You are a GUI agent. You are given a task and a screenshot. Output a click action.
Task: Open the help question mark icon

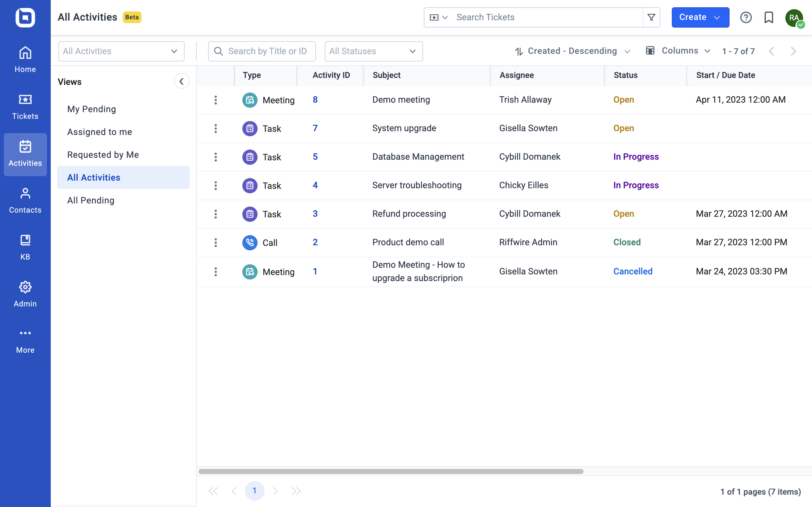746,17
